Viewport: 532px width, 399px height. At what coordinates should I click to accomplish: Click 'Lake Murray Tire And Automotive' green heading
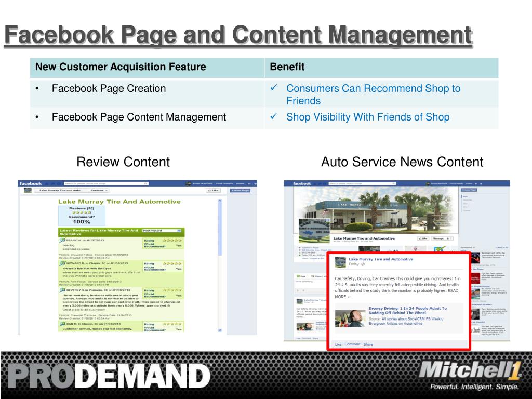point(119,202)
